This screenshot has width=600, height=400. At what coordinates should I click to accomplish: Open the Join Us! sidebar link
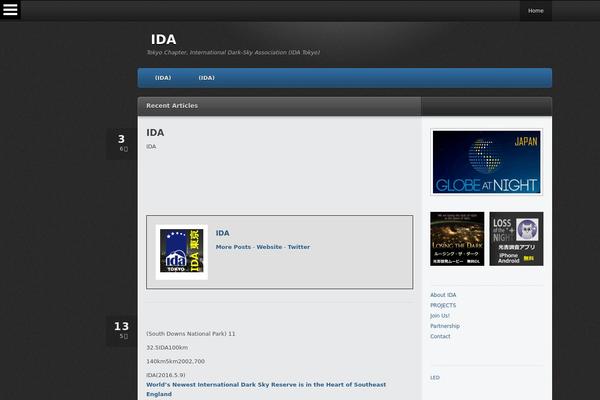pos(440,315)
